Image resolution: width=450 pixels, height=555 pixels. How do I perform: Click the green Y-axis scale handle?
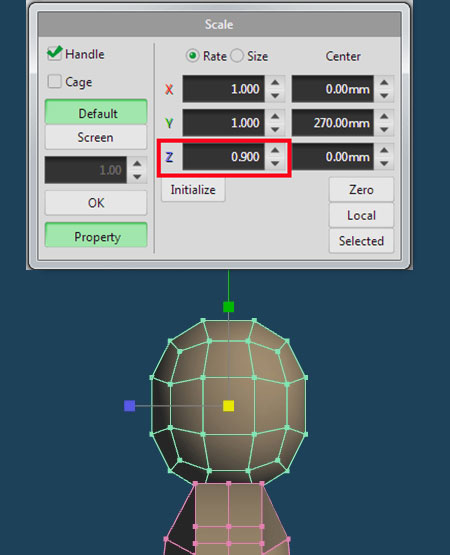228,307
